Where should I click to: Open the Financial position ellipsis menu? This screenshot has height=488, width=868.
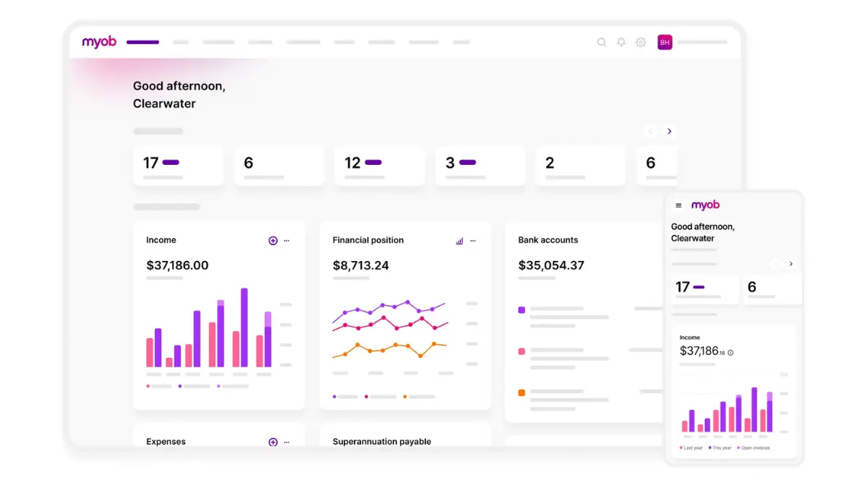(x=474, y=240)
